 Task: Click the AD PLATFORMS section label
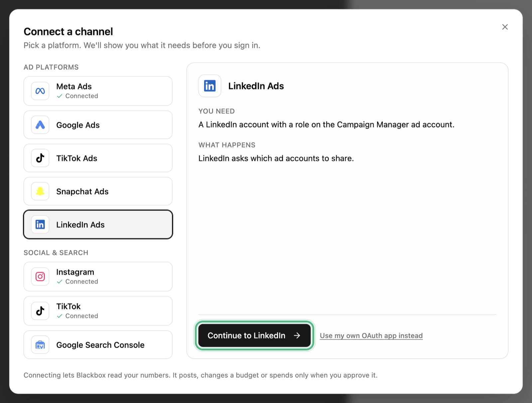tap(51, 67)
